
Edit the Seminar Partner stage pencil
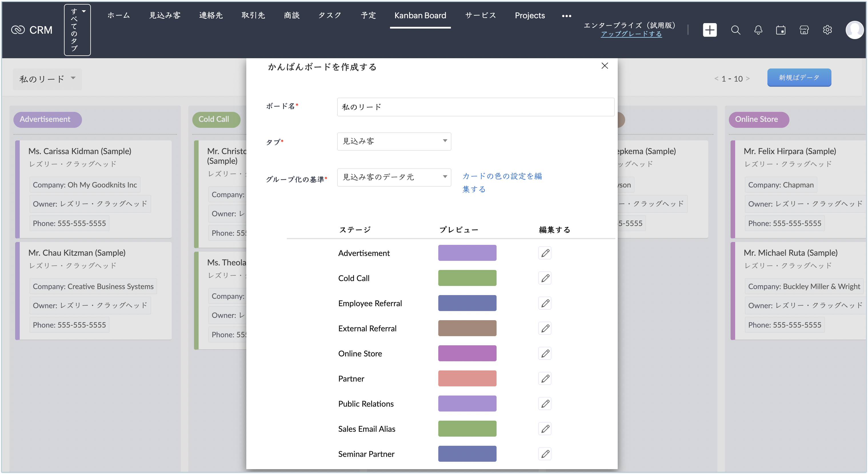[545, 454]
